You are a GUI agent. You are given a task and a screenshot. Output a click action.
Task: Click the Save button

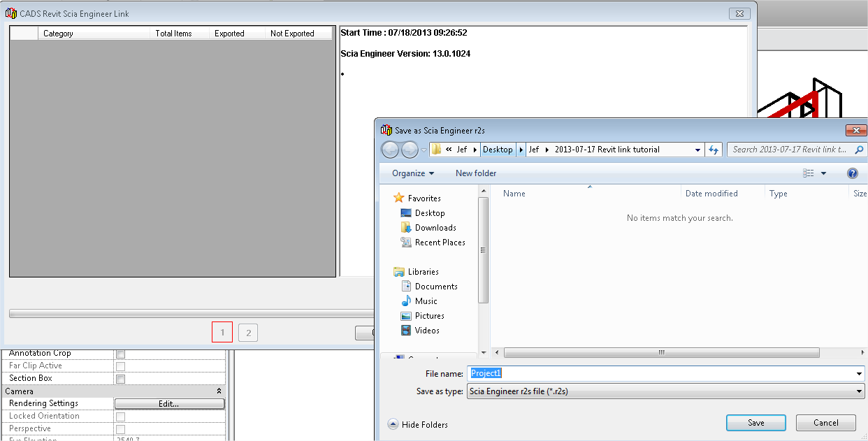click(755, 423)
